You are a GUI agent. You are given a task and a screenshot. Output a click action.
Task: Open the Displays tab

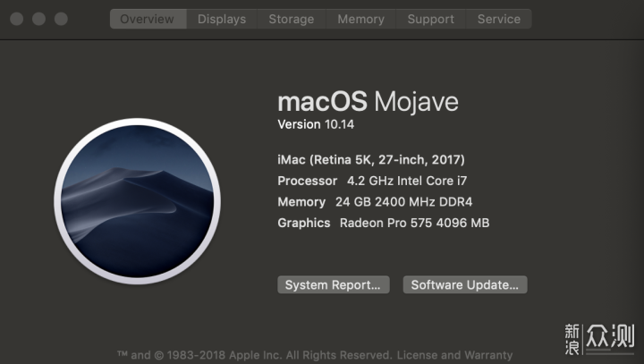tap(222, 19)
